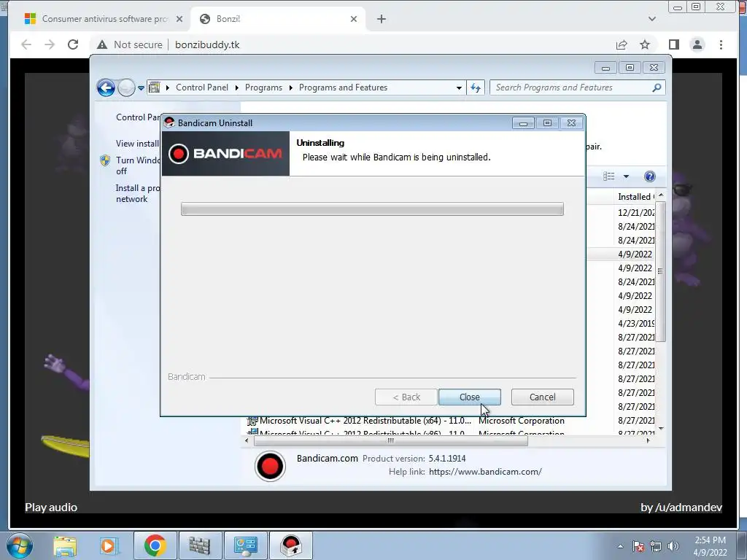Bookmark this page with the star icon
The image size is (747, 560).
[x=645, y=44]
